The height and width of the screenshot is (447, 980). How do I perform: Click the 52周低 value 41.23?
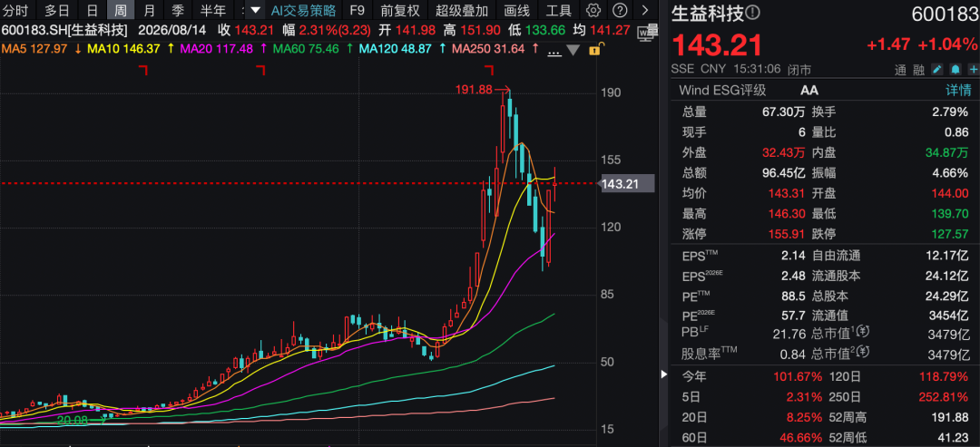point(954,438)
